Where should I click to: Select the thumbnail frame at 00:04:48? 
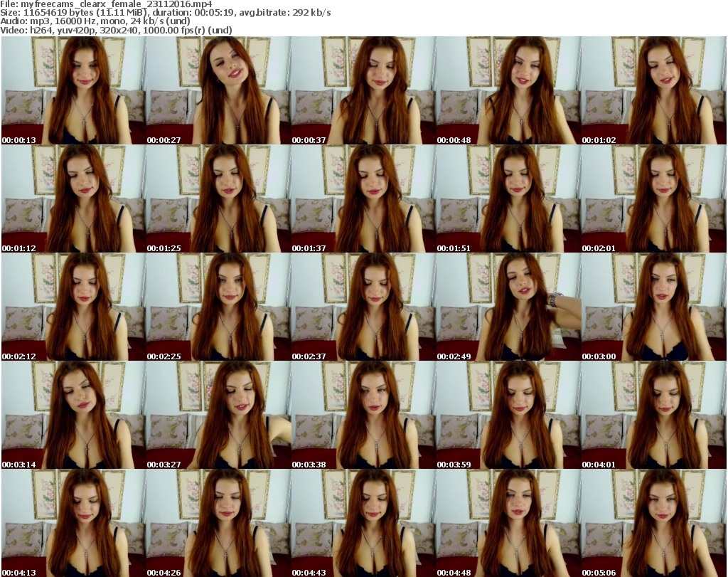coord(508,523)
